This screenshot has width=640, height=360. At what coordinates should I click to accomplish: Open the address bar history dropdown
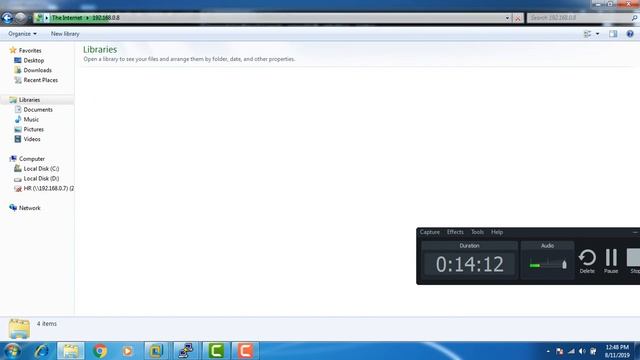(507, 18)
